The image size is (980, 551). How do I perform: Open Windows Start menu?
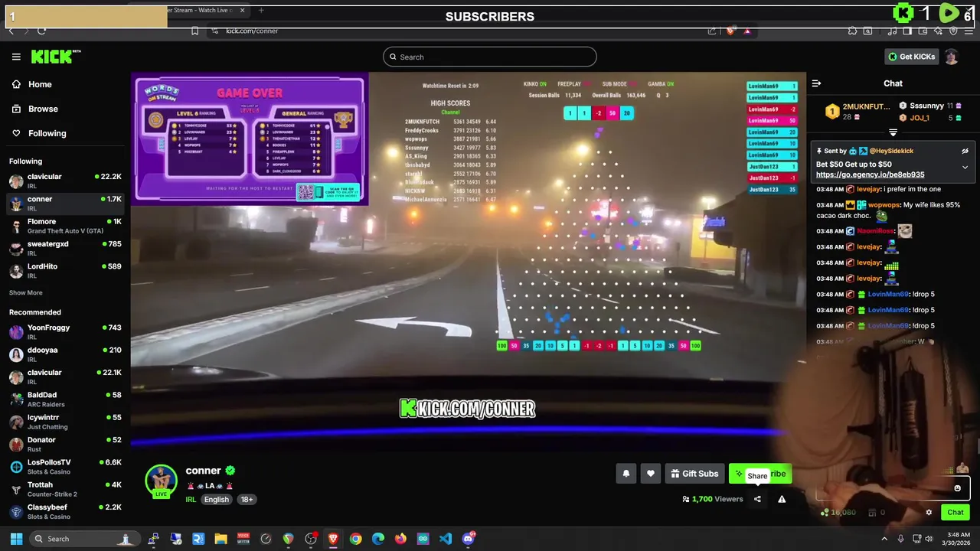pyautogui.click(x=16, y=539)
